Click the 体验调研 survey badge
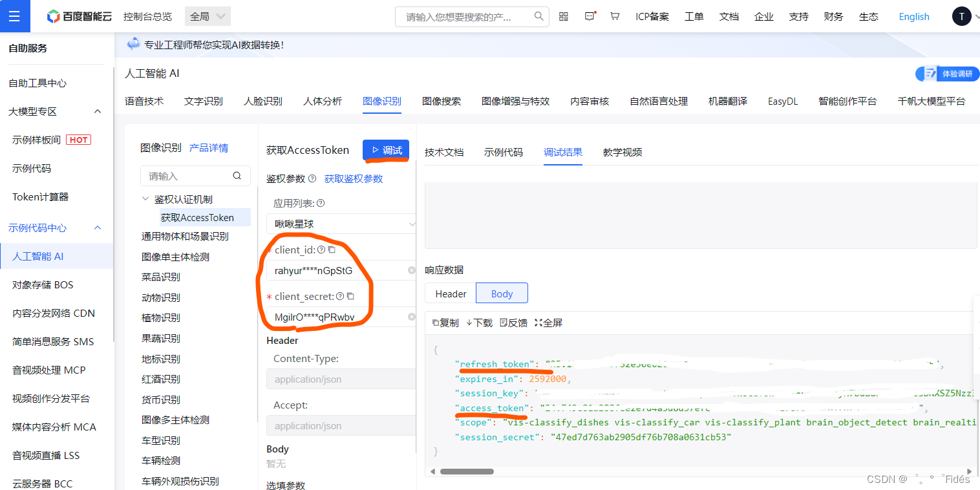 (947, 74)
